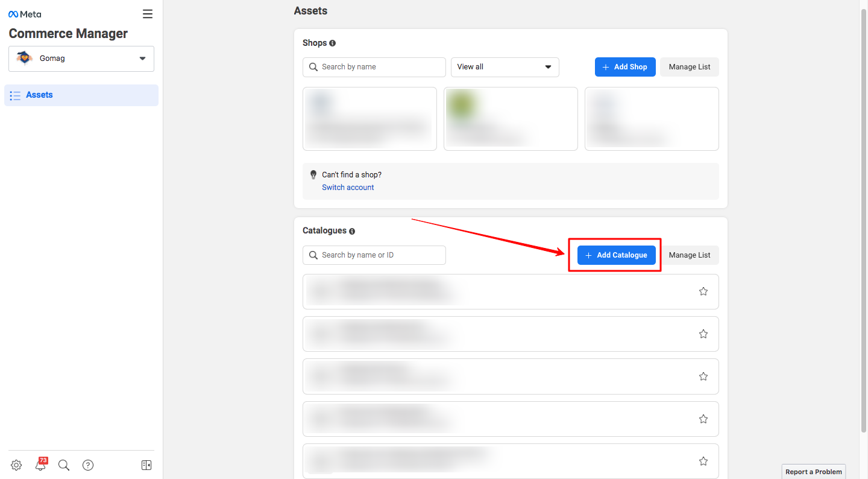The image size is (868, 479).
Task: Click Report a Problem button
Action: [x=814, y=472]
